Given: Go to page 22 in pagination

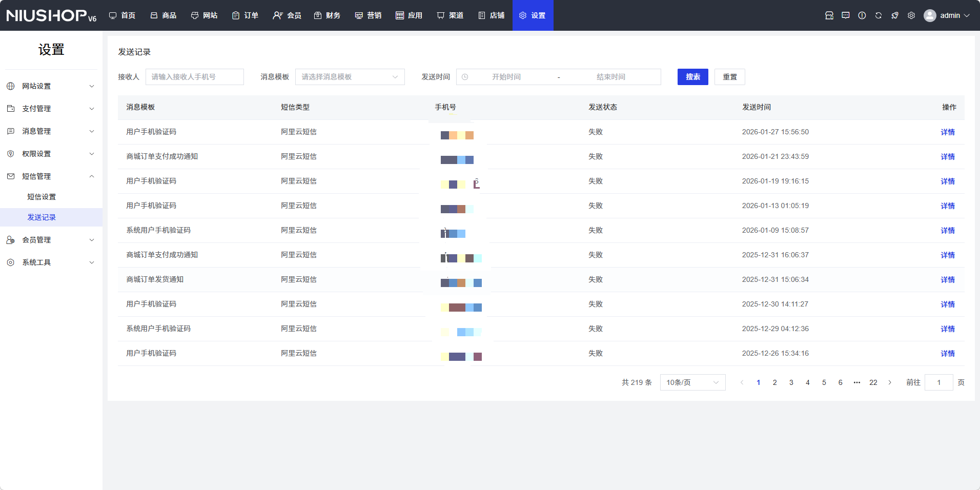Looking at the screenshot, I should click(x=873, y=382).
